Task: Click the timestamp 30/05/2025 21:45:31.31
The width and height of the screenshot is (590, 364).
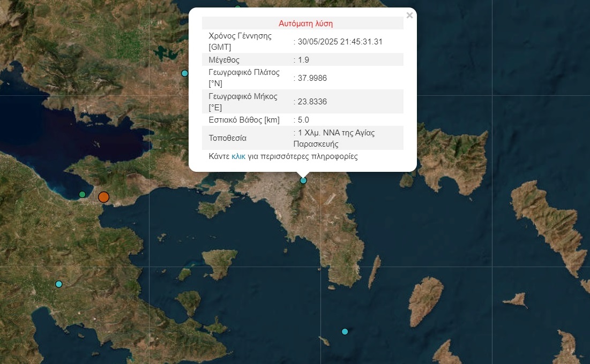Action: pos(340,41)
